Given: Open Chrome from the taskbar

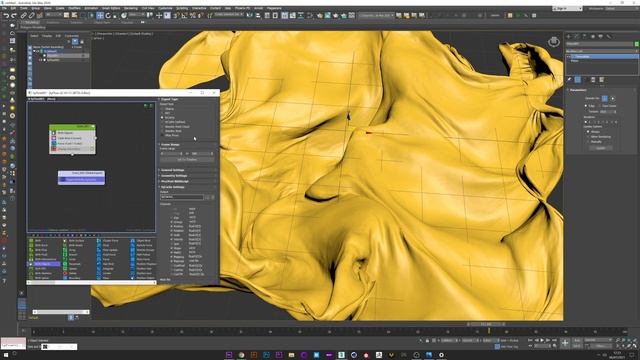Looking at the screenshot, I should 241,355.
